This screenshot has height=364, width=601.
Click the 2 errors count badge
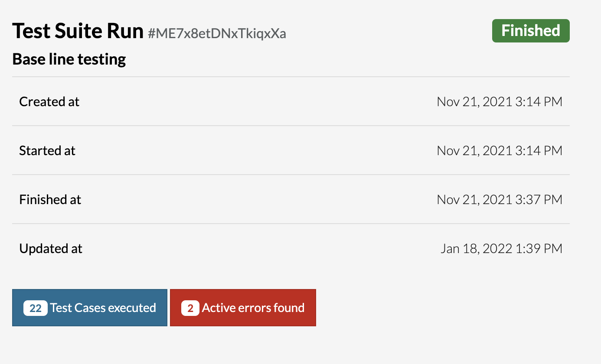(x=190, y=308)
